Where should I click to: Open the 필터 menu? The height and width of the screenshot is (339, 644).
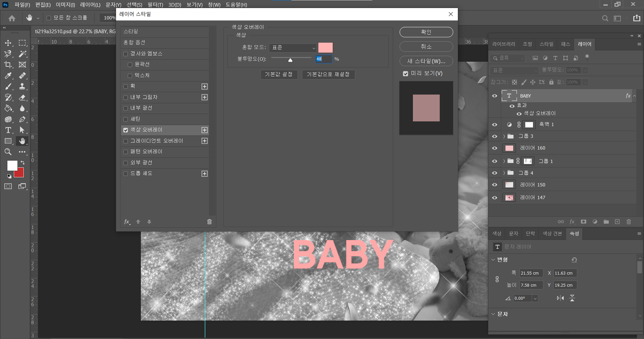coord(155,5)
